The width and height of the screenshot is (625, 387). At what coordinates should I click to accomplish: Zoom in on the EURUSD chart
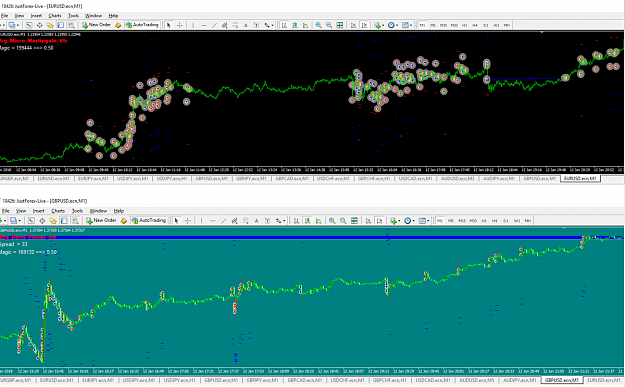pos(318,25)
